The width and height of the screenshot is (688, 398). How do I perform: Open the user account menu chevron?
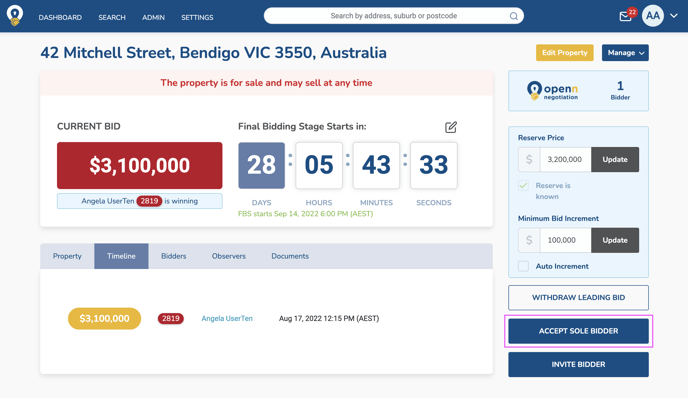(x=674, y=16)
